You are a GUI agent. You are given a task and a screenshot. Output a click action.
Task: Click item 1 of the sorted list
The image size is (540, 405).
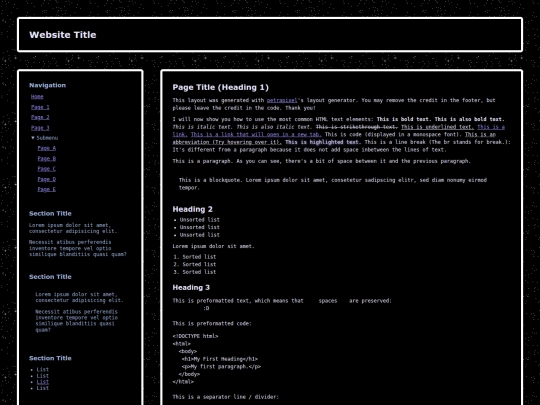coord(199,257)
